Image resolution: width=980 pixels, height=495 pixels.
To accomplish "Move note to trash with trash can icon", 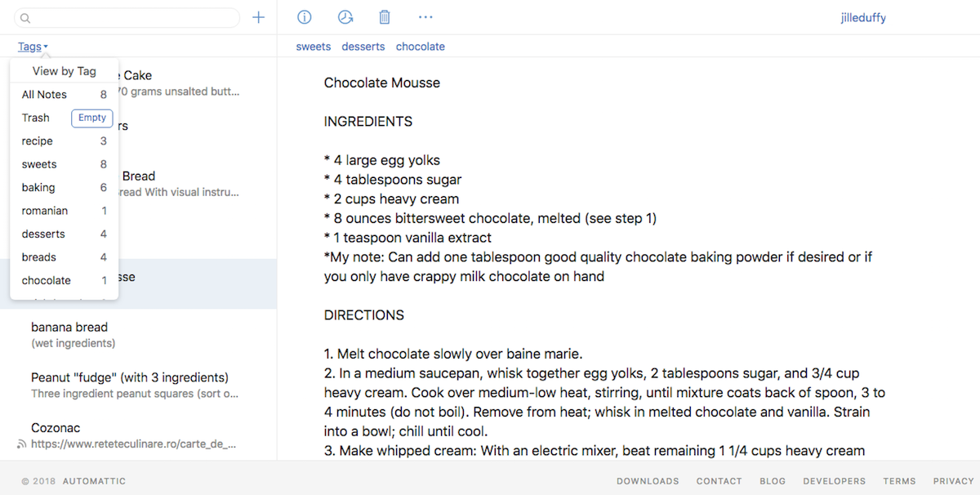I will (385, 17).
